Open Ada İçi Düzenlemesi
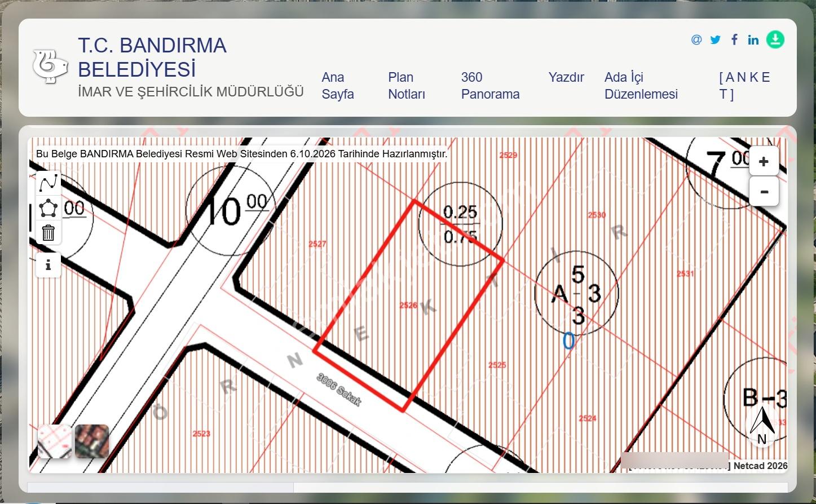 (x=641, y=86)
